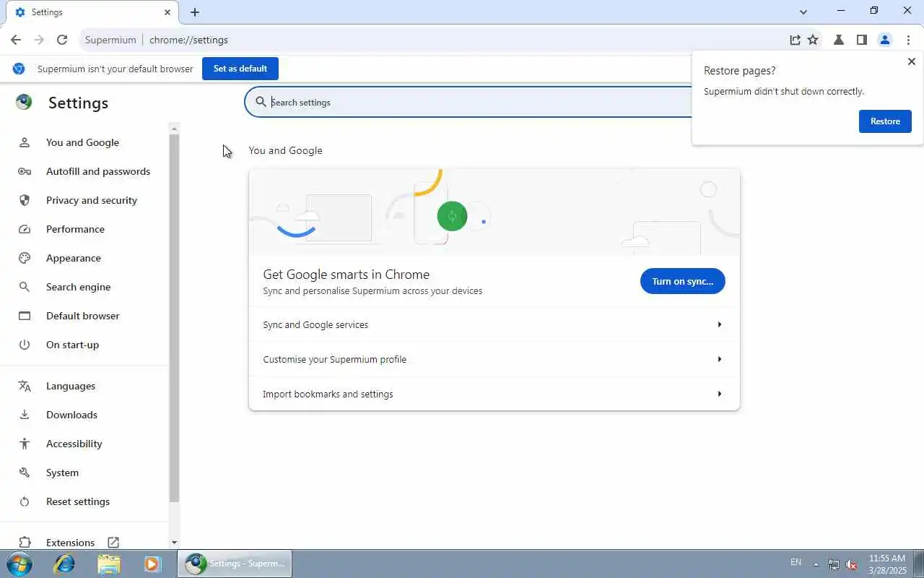Open Appearance settings section

(x=74, y=258)
